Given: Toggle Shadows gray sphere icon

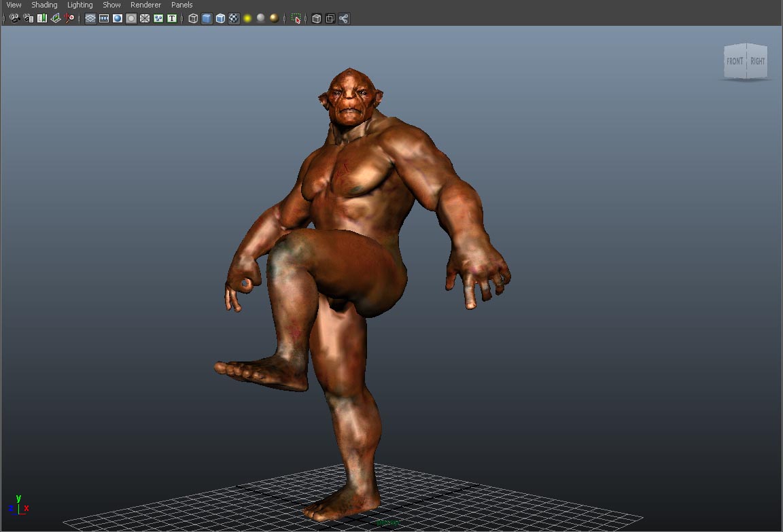Looking at the screenshot, I should 261,18.
